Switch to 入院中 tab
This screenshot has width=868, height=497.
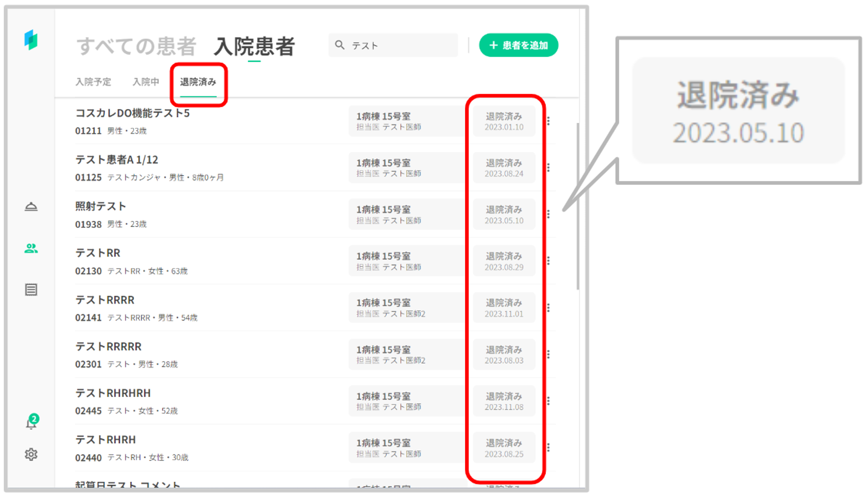click(x=146, y=82)
